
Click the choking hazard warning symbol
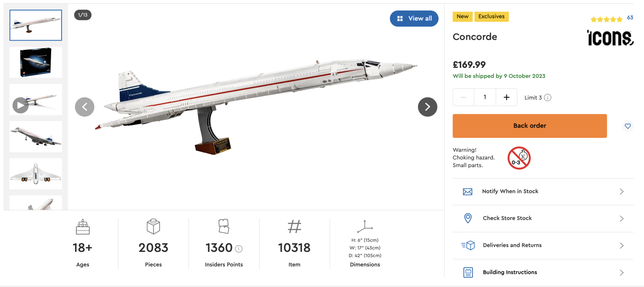click(x=519, y=158)
